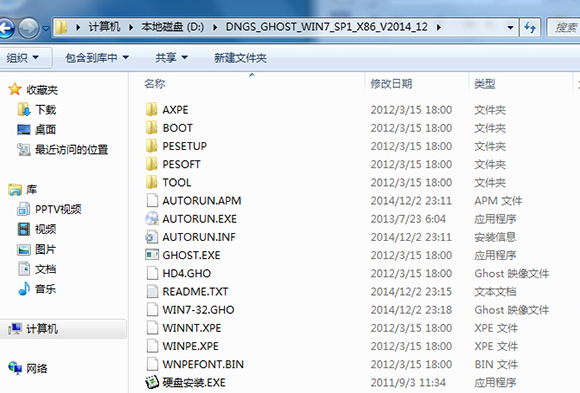Select the README.TXT document icon
Image resolution: width=580 pixels, height=393 pixels.
(x=152, y=291)
